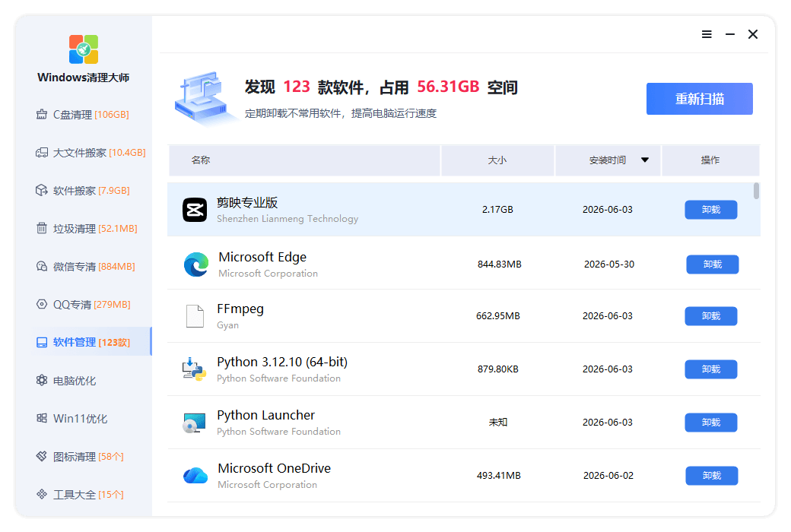Click the Python 3.12.10 (64-bit) name

[282, 362]
